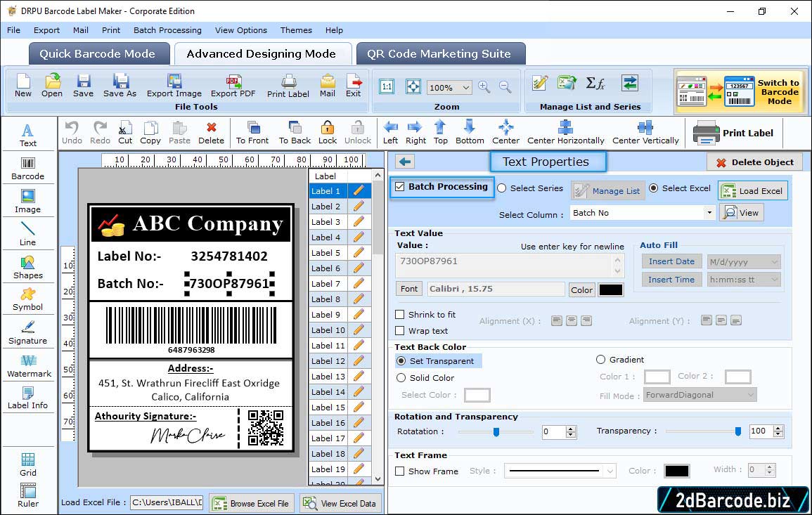Open the Watermark tool
812x515 pixels.
point(28,365)
